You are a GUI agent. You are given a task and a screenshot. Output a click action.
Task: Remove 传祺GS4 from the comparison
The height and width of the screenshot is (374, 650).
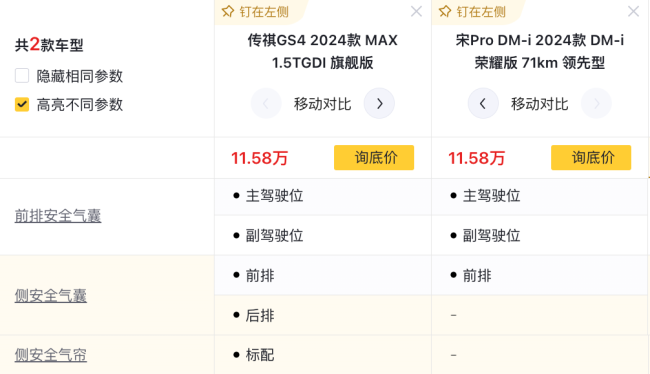[416, 11]
